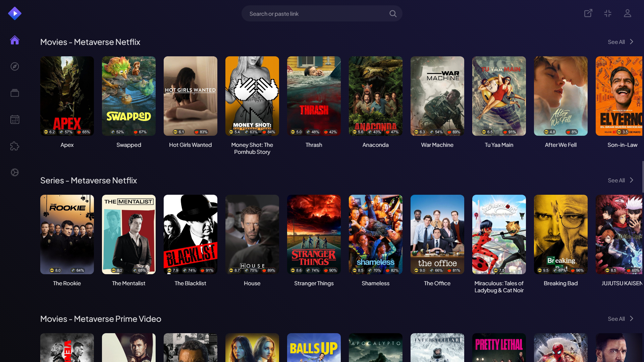This screenshot has height=362, width=644.
Task: Open the Shameless series poster
Action: click(x=376, y=234)
